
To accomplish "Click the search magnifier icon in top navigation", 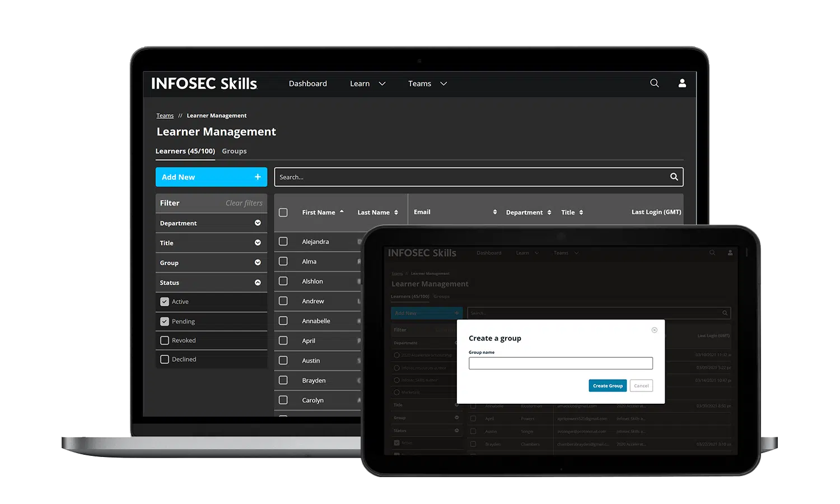I will [654, 83].
